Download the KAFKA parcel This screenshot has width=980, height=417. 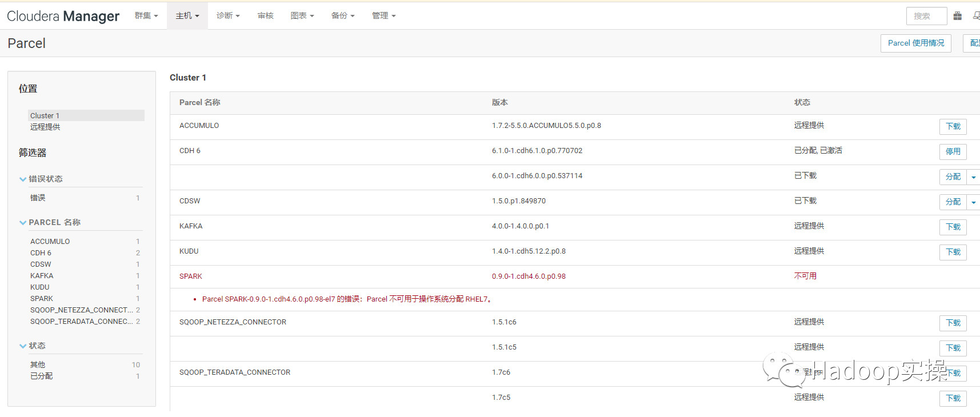pos(953,227)
